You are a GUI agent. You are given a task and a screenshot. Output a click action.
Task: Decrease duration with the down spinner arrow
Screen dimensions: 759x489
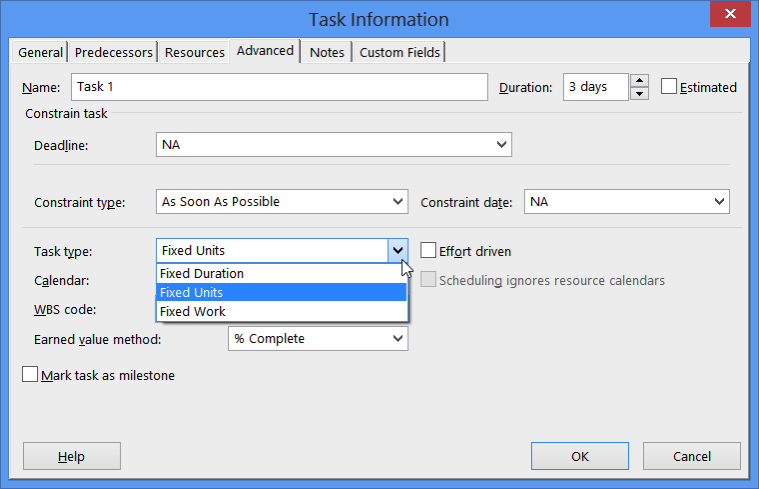click(x=640, y=94)
